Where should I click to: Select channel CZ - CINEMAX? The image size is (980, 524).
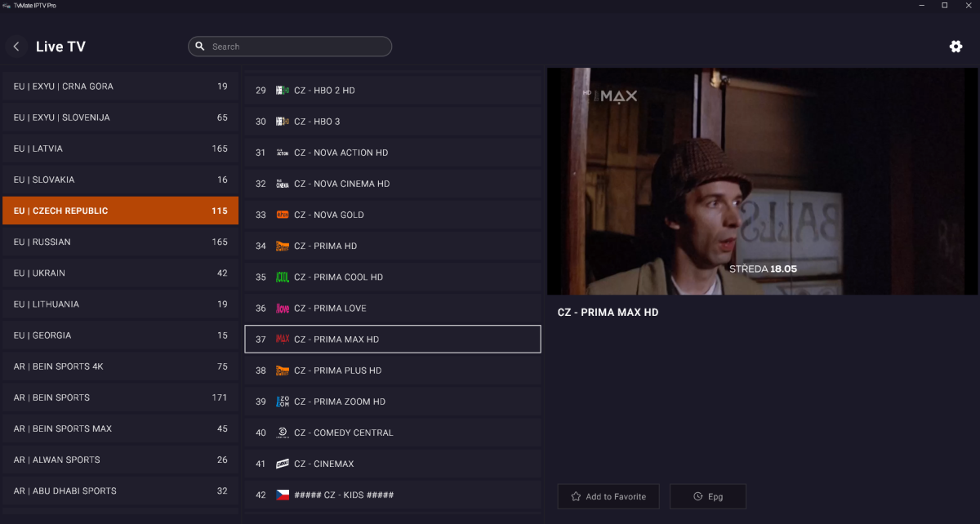(392, 464)
